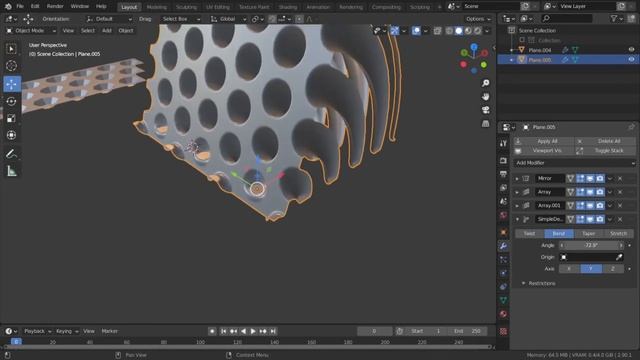
Task: Open the Material properties tab icon
Action: [503, 314]
